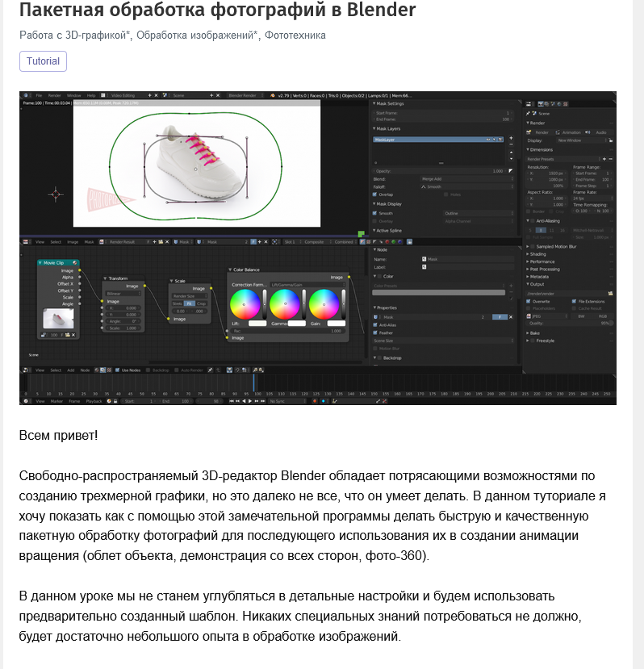Click the Movie Clip node thumbnail preview
The image size is (644, 669).
click(x=58, y=319)
